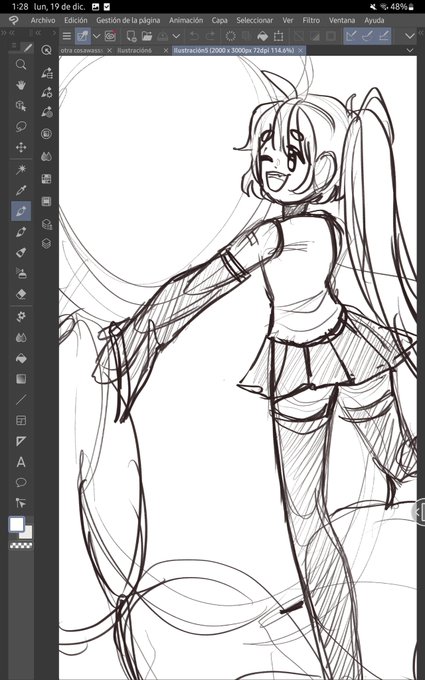Select the Eyedropper tool
This screenshot has width=425, height=680.
click(x=21, y=190)
